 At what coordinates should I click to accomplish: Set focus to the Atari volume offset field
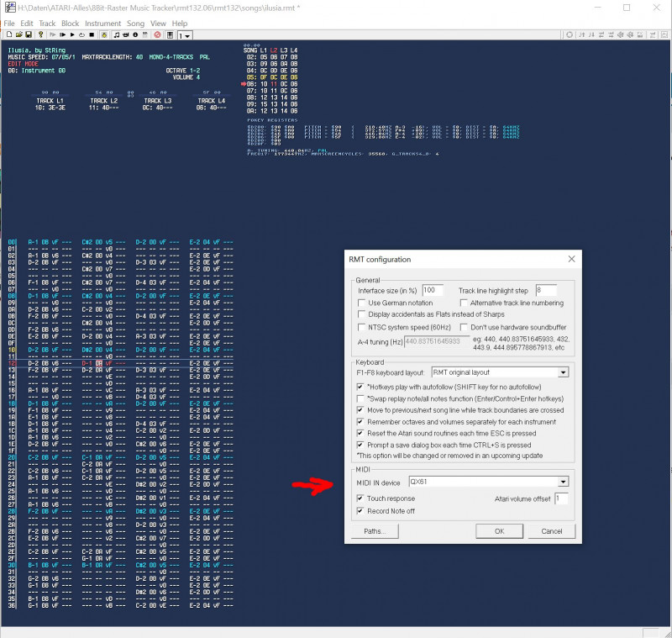561,498
